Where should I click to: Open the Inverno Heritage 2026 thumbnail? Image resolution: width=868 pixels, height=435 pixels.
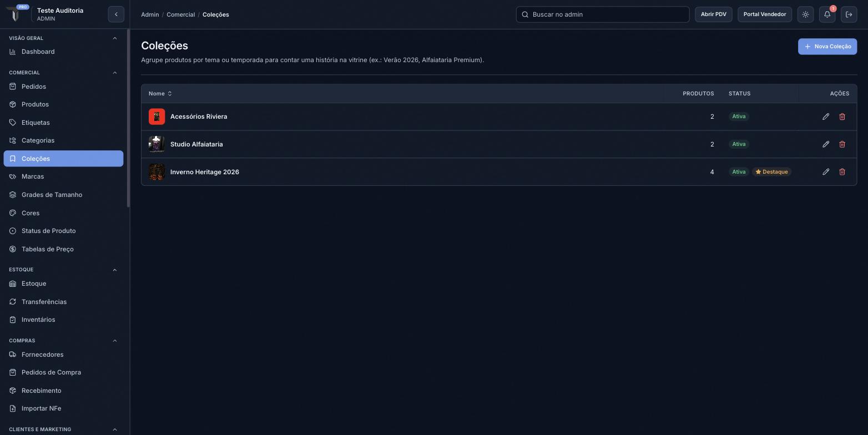157,172
